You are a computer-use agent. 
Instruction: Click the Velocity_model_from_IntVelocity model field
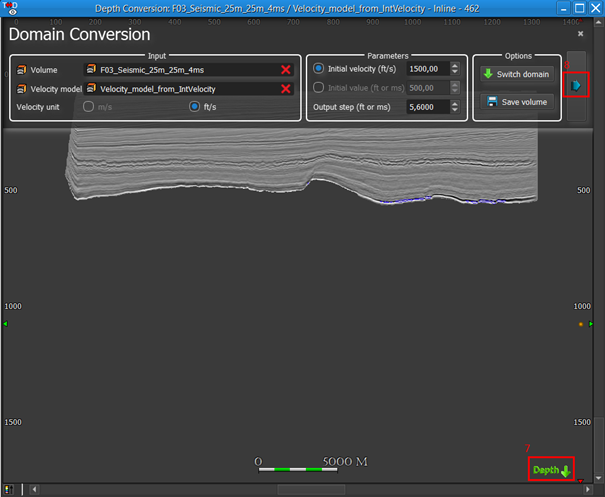(x=189, y=89)
